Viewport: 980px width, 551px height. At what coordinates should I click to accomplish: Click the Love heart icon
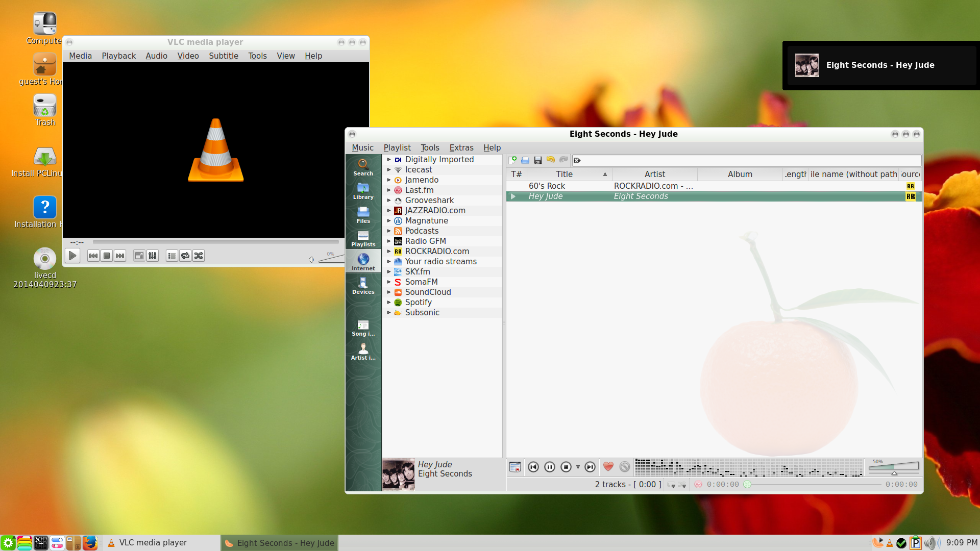point(608,467)
